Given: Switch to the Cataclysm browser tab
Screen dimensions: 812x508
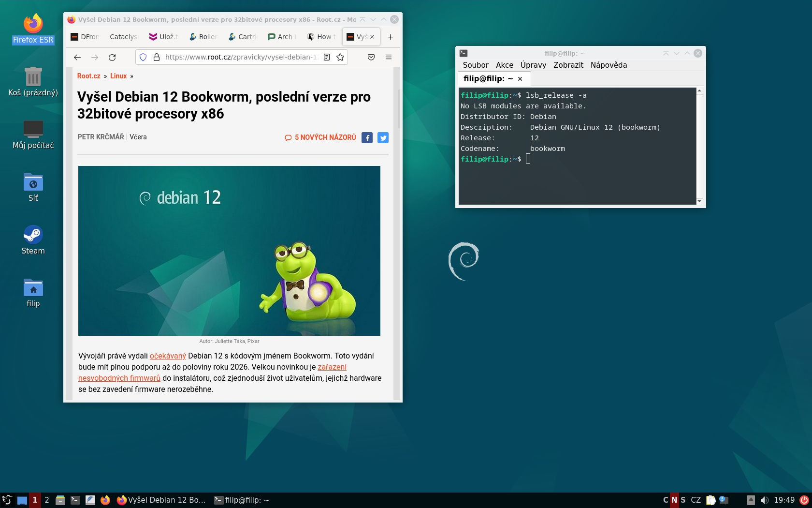Looking at the screenshot, I should 124,37.
